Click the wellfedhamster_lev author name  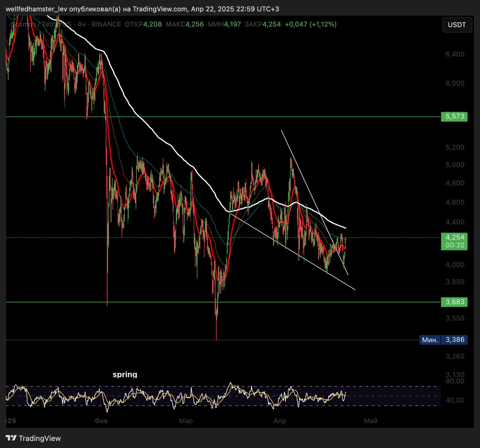click(36, 9)
